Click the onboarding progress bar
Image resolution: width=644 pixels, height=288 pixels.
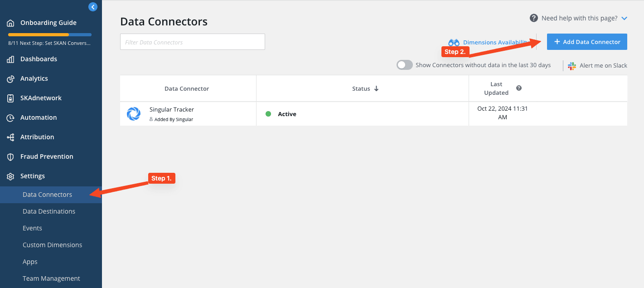(50, 34)
